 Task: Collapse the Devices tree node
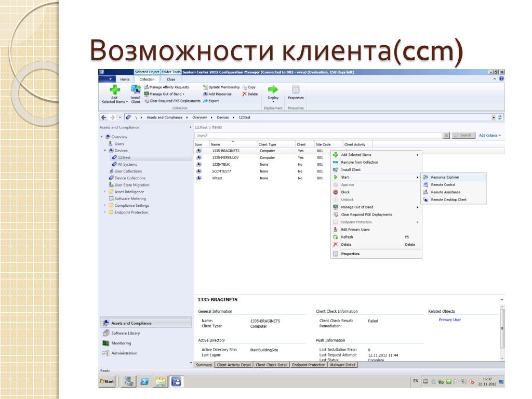[105, 150]
